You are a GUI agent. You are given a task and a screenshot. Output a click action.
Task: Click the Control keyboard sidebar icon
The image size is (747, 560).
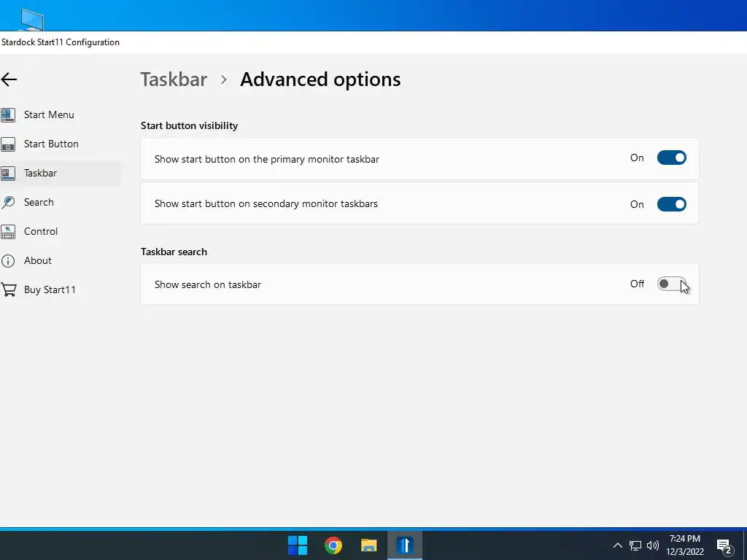click(x=7, y=231)
